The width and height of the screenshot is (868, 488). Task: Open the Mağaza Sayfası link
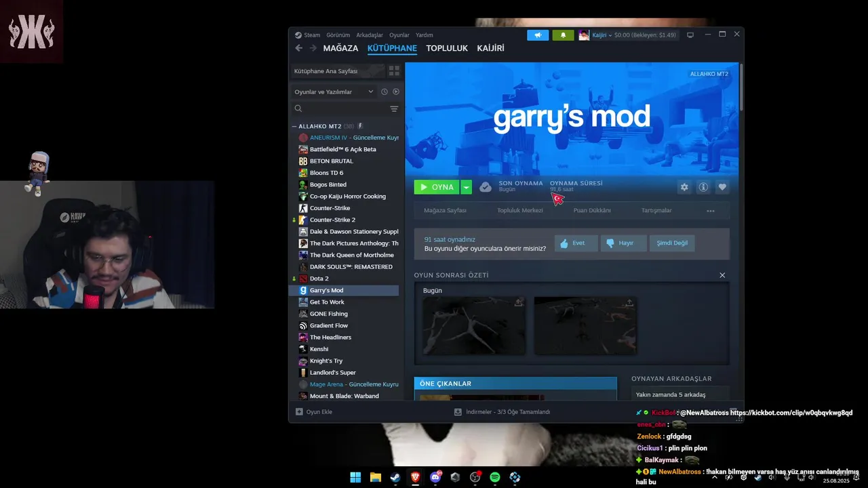tap(445, 211)
